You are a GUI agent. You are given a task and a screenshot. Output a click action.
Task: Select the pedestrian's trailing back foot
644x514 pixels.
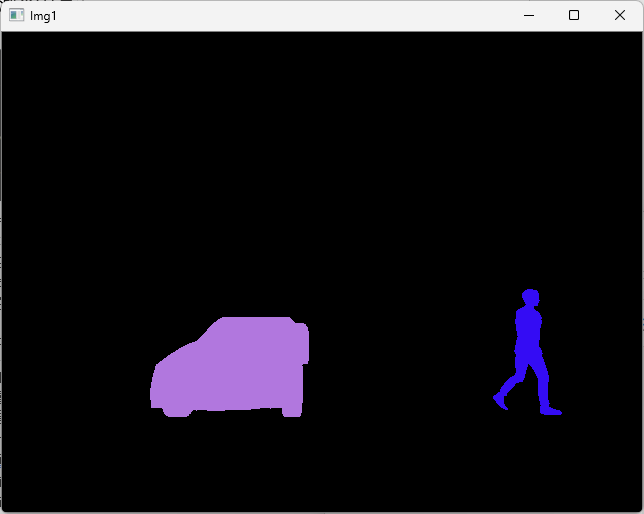(500, 401)
